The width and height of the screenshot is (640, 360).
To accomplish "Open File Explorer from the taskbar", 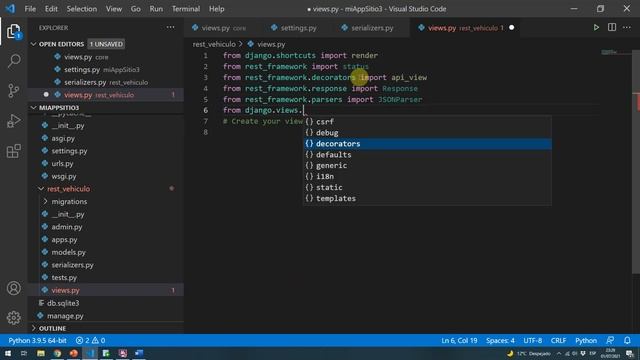I will (x=40, y=353).
